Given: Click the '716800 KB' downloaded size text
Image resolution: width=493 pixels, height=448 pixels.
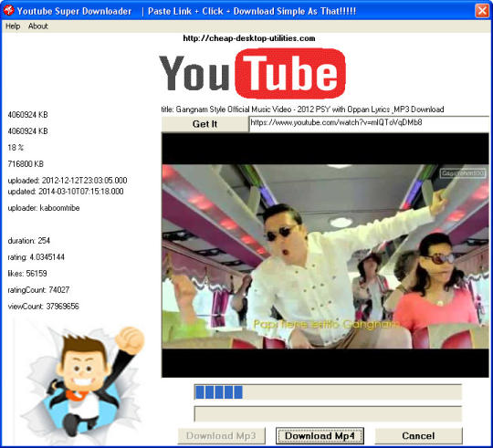Looking at the screenshot, I should (26, 163).
